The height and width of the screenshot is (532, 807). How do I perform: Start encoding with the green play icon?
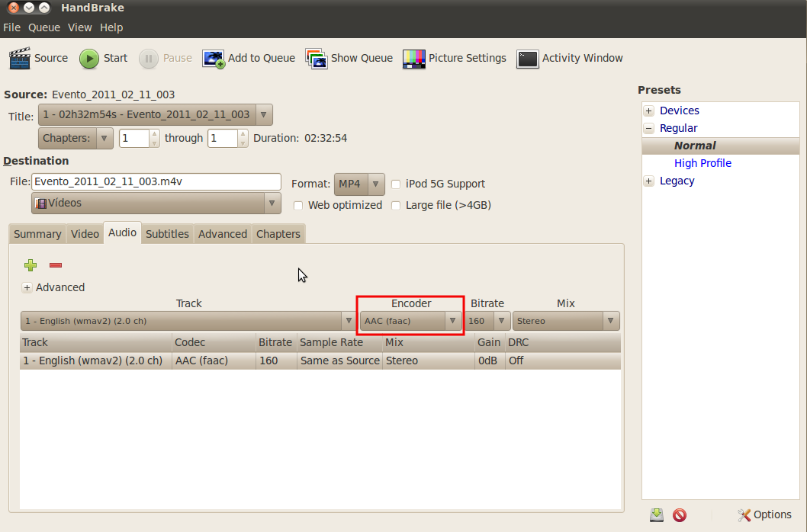pyautogui.click(x=89, y=59)
